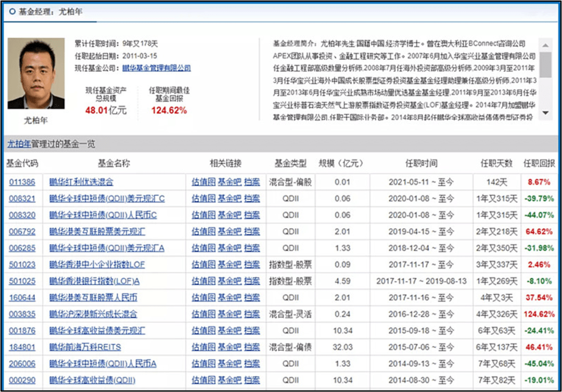Viewport: 562px width, 392px height.
Task: Open 估值图 for fund 184801
Action: [x=203, y=347]
